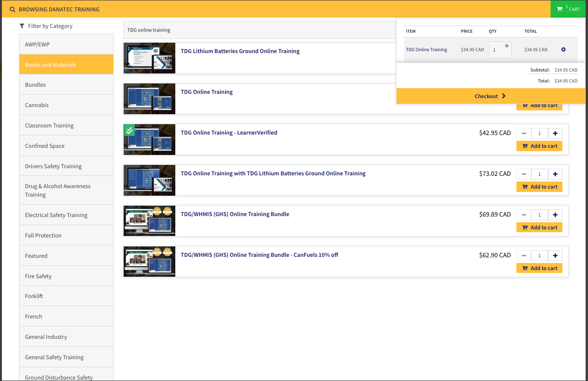Click TDG Lithium Batteries course thumbnail
Image resolution: width=588 pixels, height=381 pixels.
click(x=149, y=58)
